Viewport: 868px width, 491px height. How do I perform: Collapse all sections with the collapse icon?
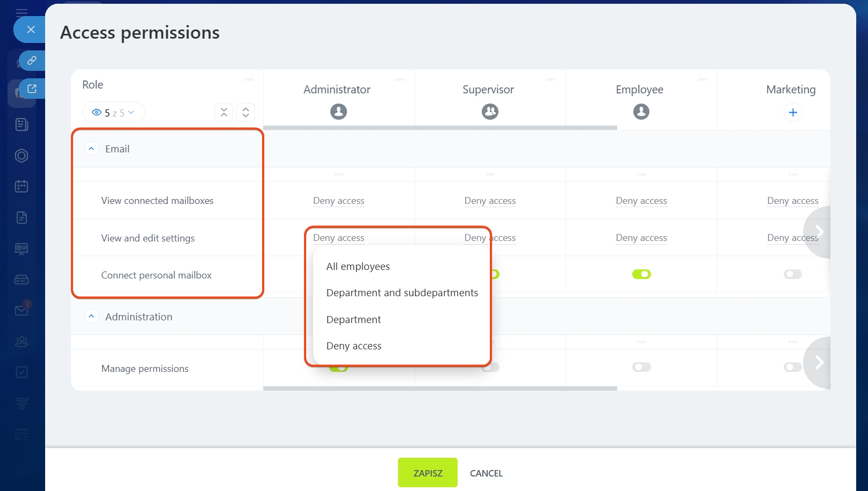point(224,113)
